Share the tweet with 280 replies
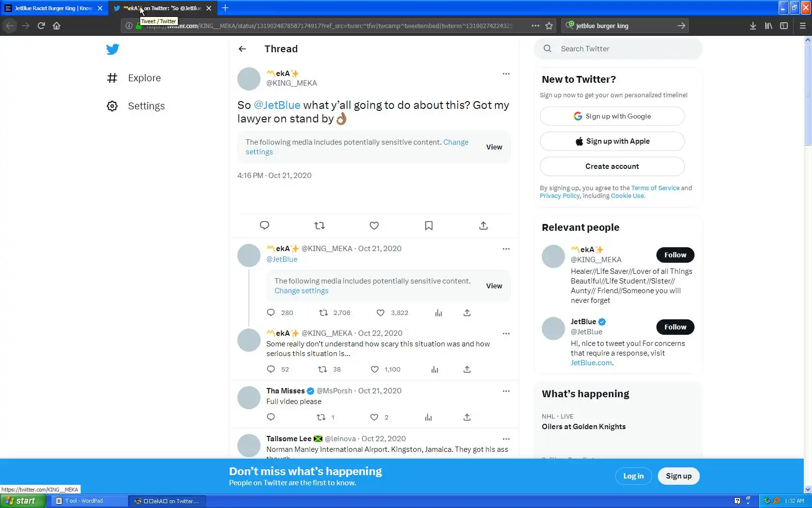This screenshot has height=508, width=812. click(x=467, y=313)
